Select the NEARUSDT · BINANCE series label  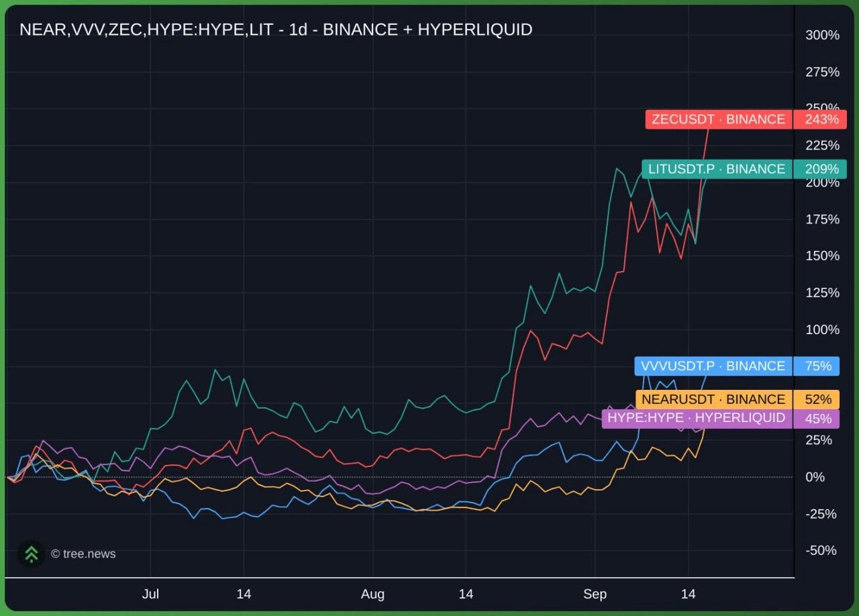[713, 399]
